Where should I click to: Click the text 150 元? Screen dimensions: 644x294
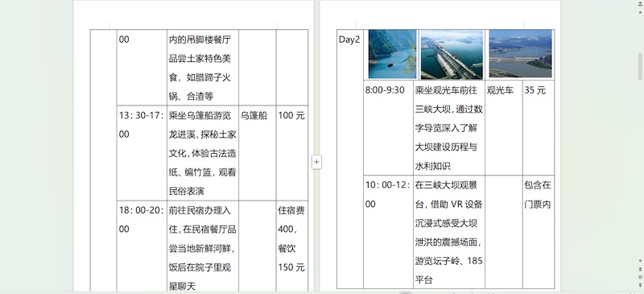click(x=291, y=267)
